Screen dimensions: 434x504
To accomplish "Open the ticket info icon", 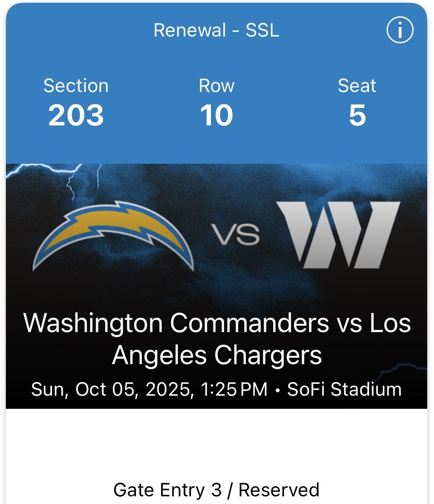I will point(400,31).
